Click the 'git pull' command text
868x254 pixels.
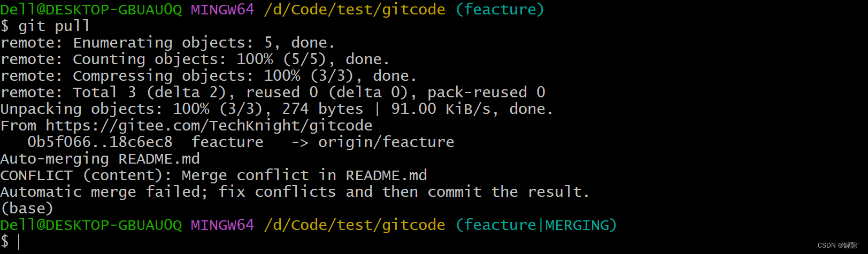coord(54,26)
